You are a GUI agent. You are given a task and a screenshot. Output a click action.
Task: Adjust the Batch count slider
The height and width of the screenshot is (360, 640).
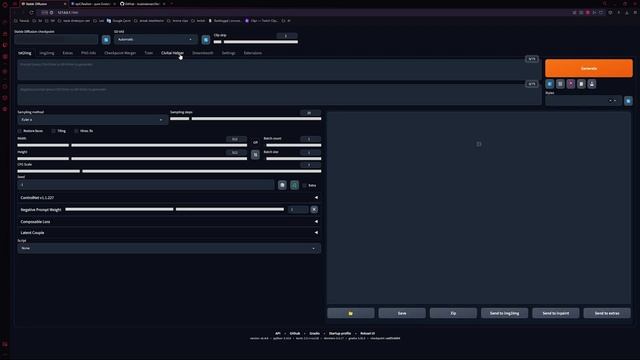pos(293,145)
